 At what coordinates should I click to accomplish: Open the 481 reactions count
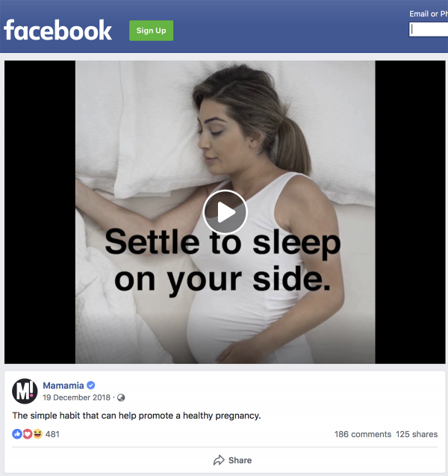pyautogui.click(x=52, y=434)
